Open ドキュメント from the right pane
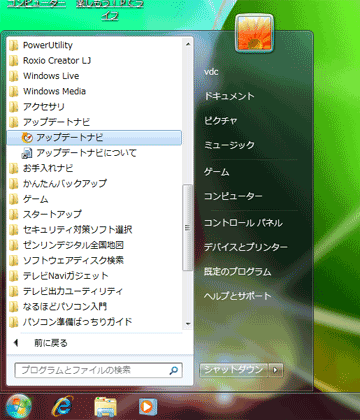Viewport: 360px width, 420px height. 229,96
